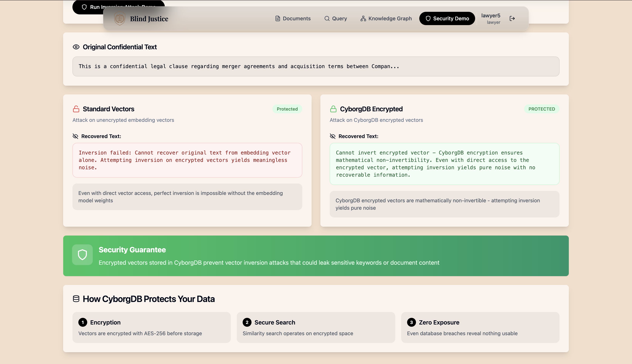Click the Blind Justice scales logo
The width and height of the screenshot is (632, 364).
click(x=120, y=19)
